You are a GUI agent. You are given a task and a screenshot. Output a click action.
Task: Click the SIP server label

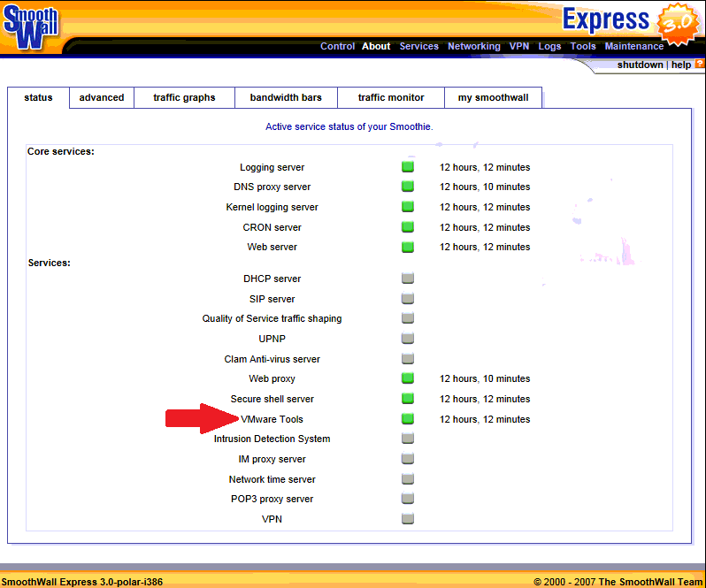tap(272, 299)
